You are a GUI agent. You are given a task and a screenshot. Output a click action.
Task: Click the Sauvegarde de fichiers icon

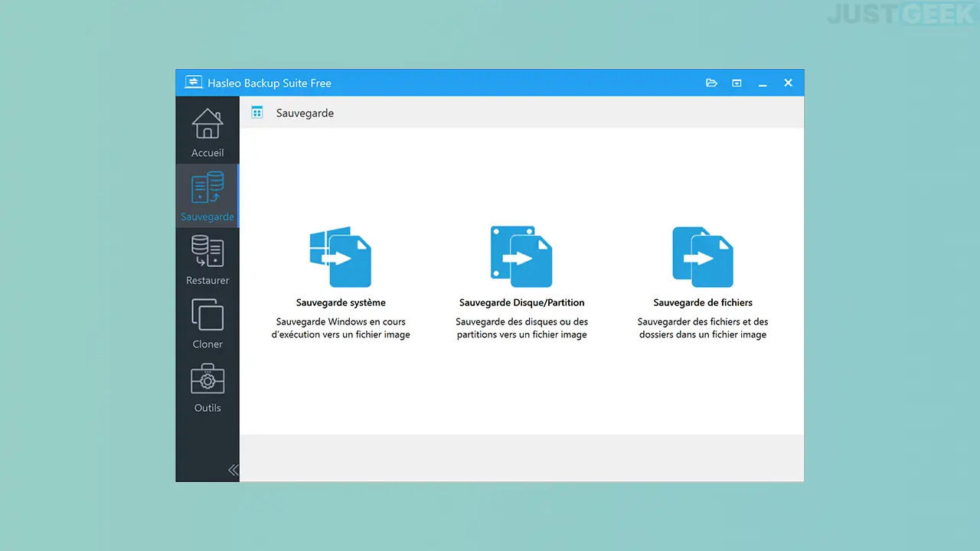tap(703, 256)
